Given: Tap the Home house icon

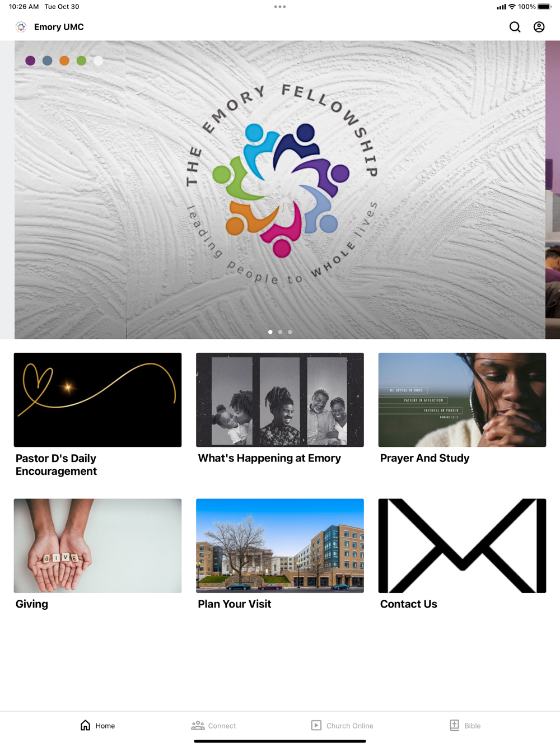Looking at the screenshot, I should pyautogui.click(x=85, y=725).
